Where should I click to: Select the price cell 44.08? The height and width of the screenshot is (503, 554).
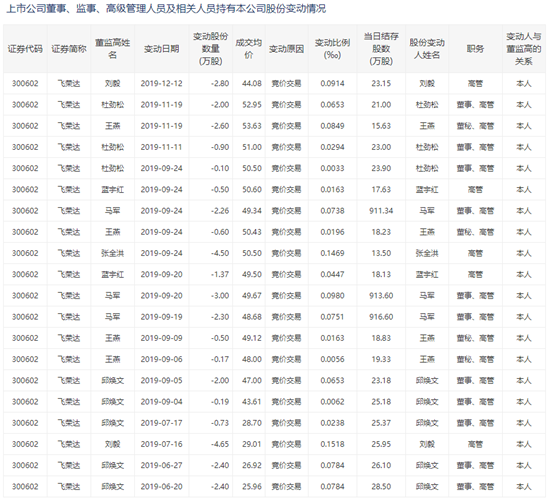(x=252, y=84)
